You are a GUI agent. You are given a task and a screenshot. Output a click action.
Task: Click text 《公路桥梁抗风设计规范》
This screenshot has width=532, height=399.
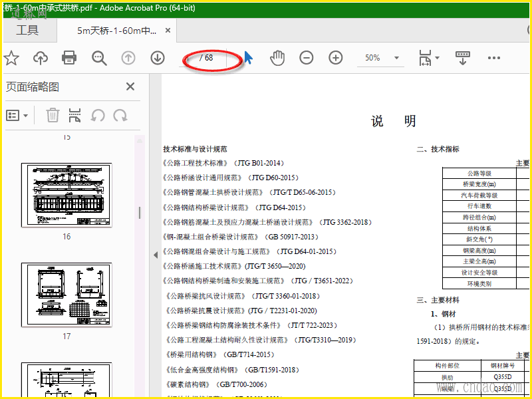click(x=206, y=296)
